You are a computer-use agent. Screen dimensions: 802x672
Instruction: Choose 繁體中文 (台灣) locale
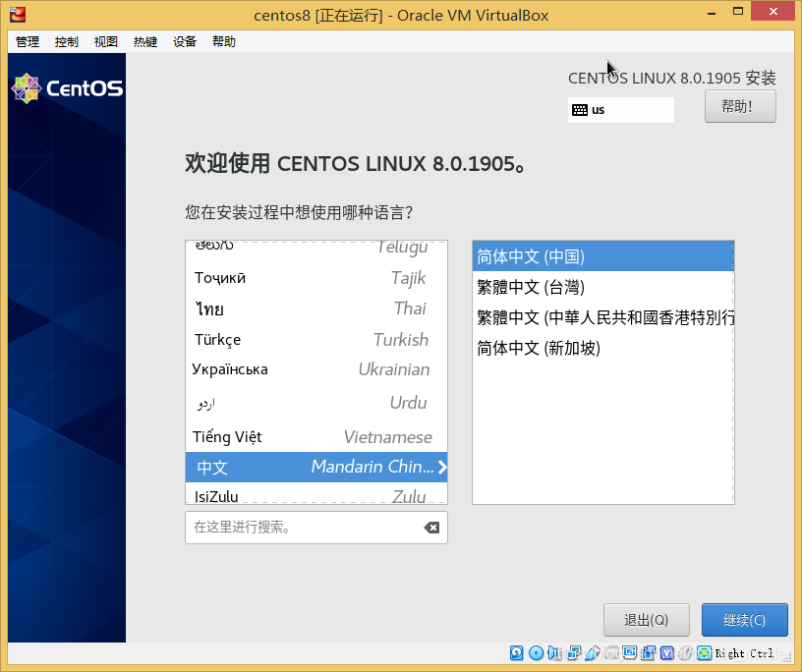[x=603, y=287]
